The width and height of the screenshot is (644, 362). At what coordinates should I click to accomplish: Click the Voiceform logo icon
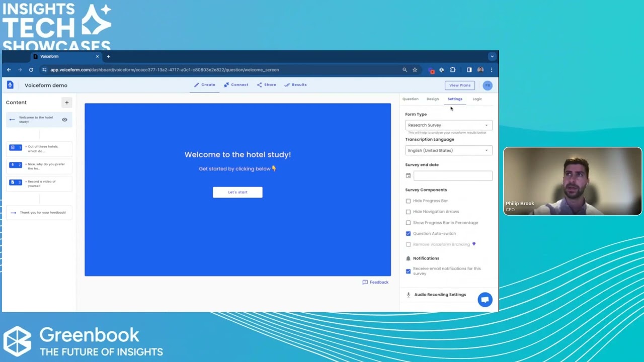coord(10,85)
